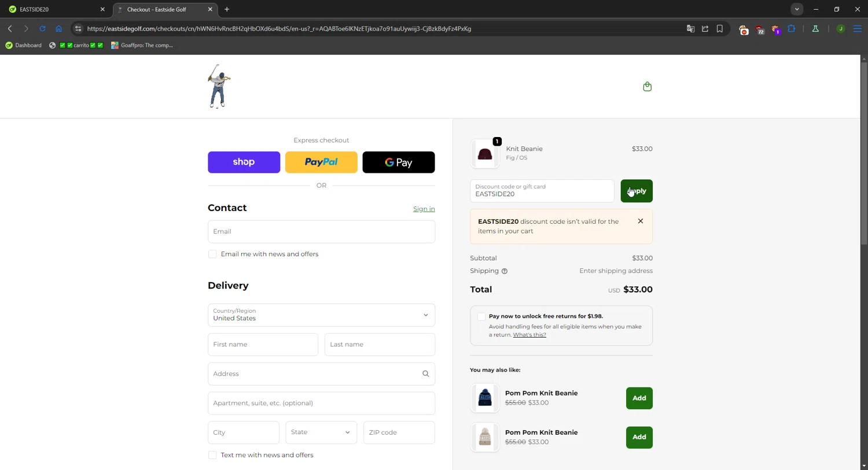Pay with Shop express checkout
The height and width of the screenshot is (470, 868).
tap(244, 162)
